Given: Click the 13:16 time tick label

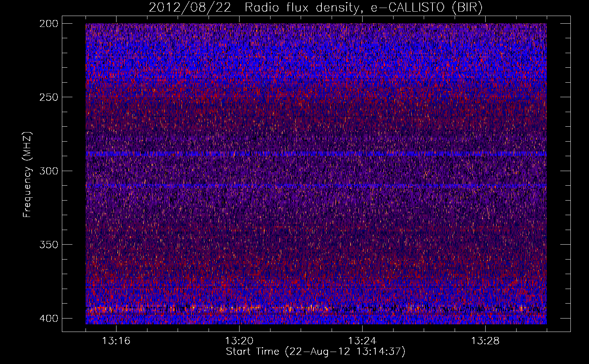Looking at the screenshot, I should point(116,341).
